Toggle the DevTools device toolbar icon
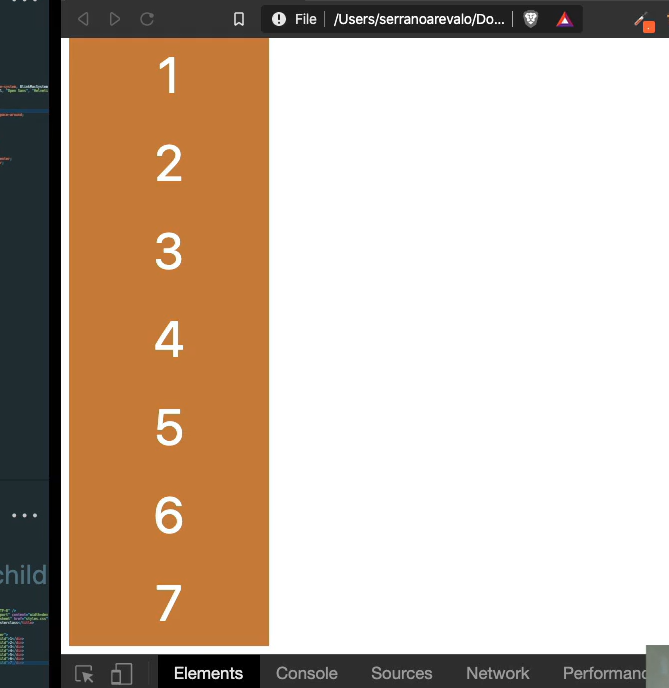The height and width of the screenshot is (688, 669). tap(122, 674)
